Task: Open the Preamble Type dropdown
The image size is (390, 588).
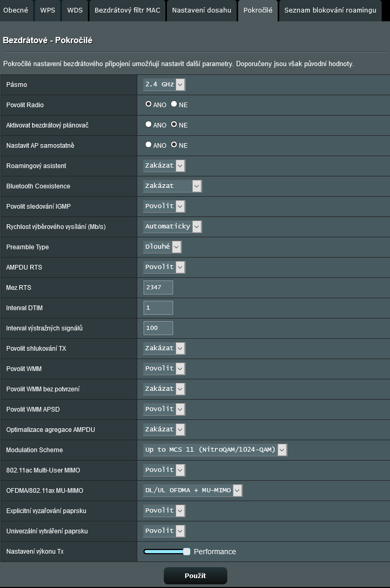Action: (x=162, y=247)
